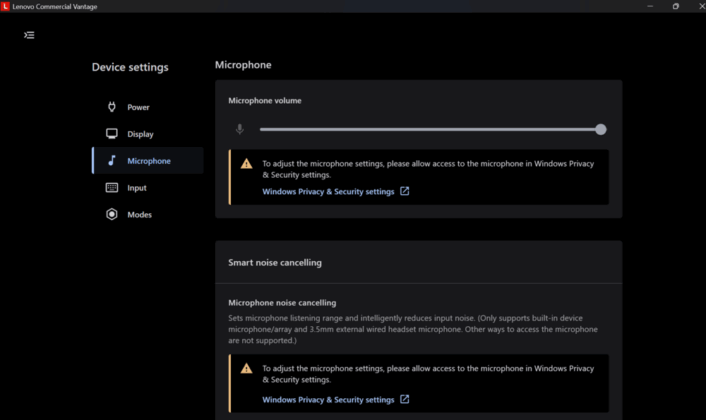The width and height of the screenshot is (706, 420).
Task: Click the Device settings heading
Action: (130, 67)
